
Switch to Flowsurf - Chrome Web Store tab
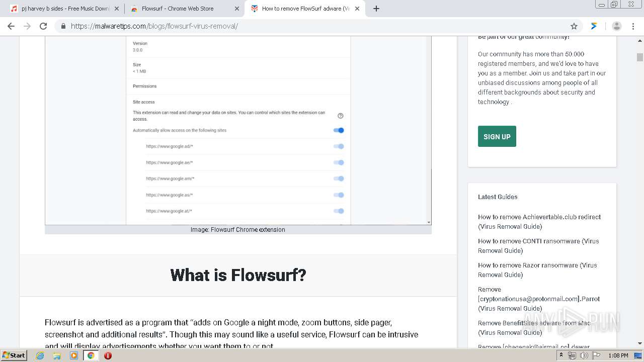pyautogui.click(x=185, y=9)
